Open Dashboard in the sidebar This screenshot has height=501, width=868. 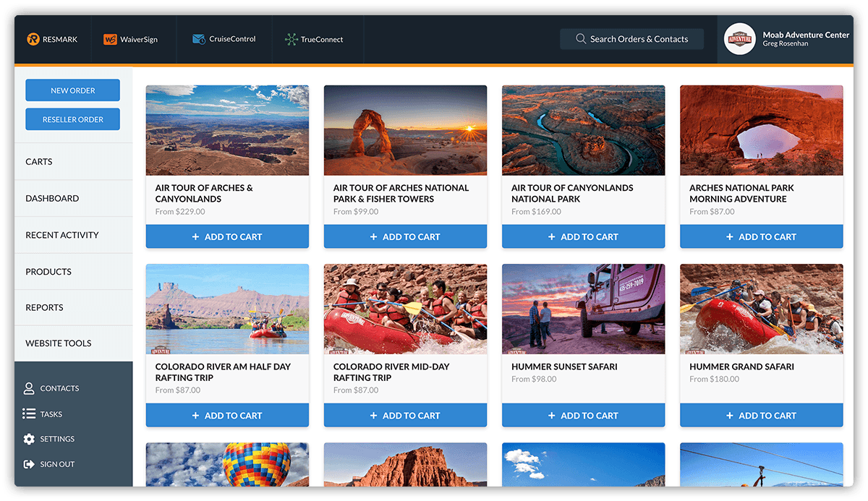coord(74,198)
